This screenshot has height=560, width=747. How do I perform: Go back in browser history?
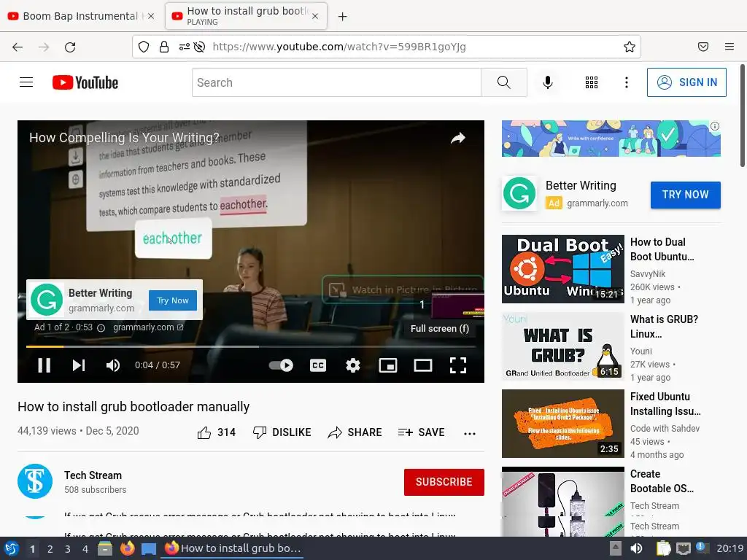[x=18, y=47]
